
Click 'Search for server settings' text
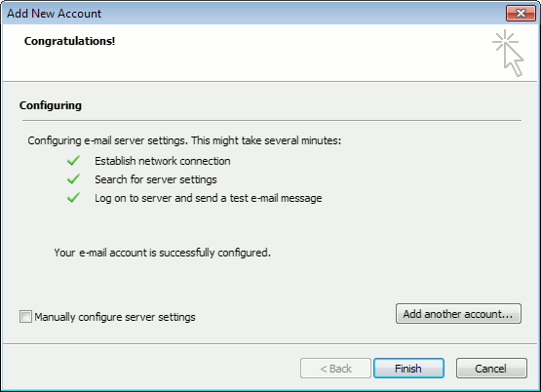point(156,179)
